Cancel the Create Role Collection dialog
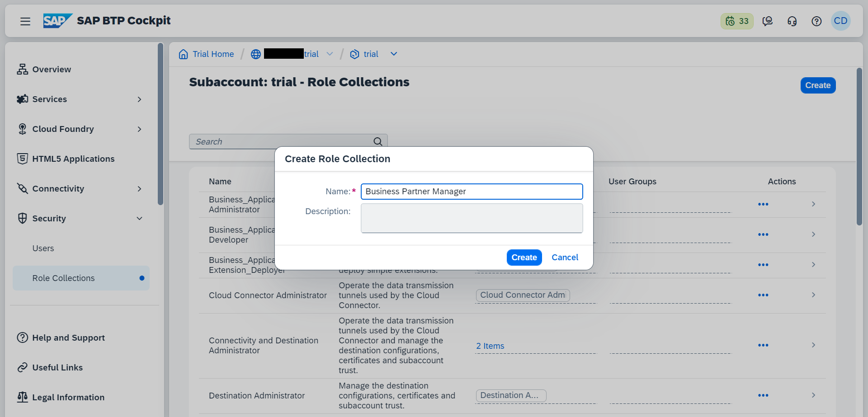Screen dimensions: 868x417 click(565, 258)
